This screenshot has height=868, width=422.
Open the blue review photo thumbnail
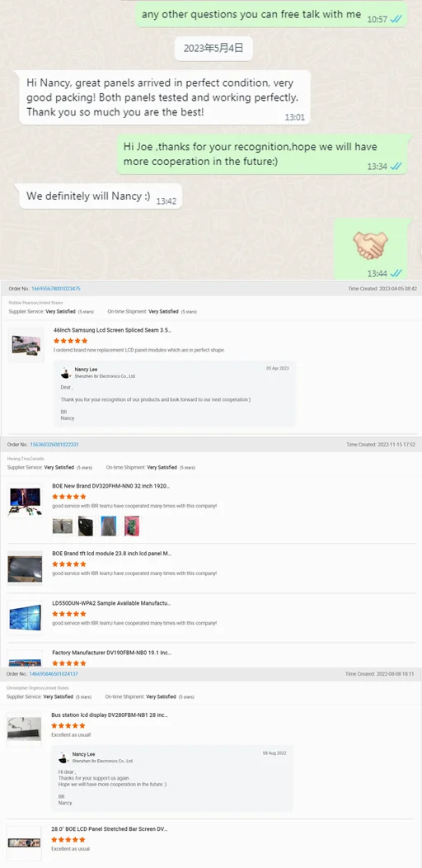109,526
